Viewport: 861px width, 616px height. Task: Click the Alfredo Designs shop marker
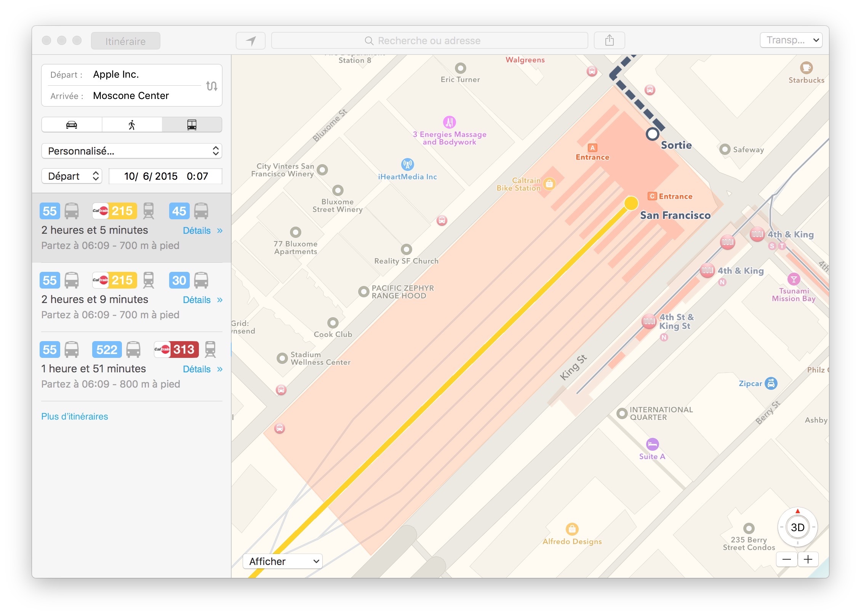[572, 529]
